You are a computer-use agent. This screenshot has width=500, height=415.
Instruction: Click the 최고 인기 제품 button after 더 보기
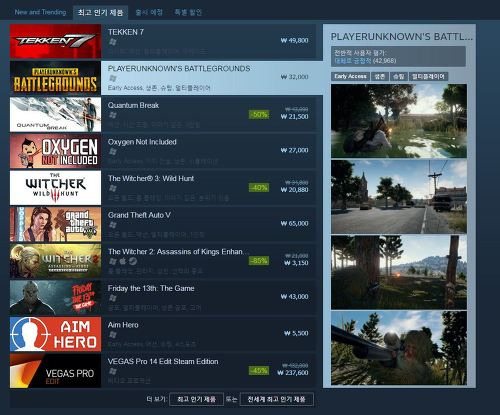click(x=196, y=399)
